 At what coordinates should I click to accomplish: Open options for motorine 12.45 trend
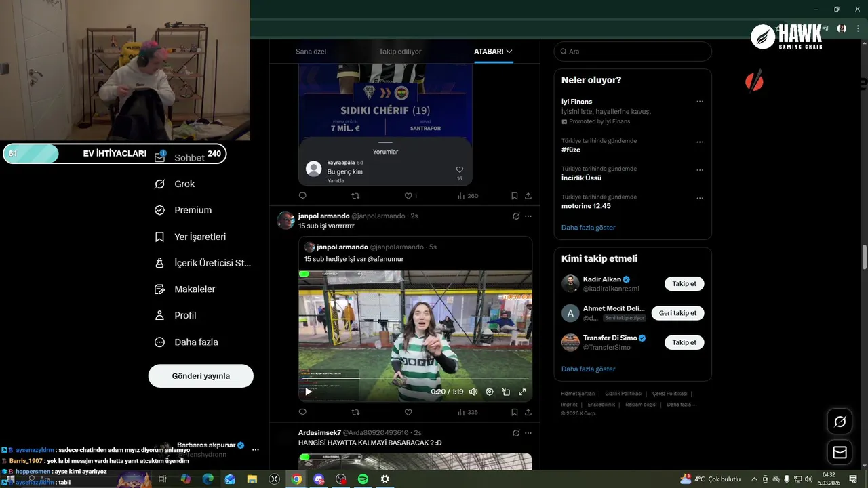tap(700, 198)
